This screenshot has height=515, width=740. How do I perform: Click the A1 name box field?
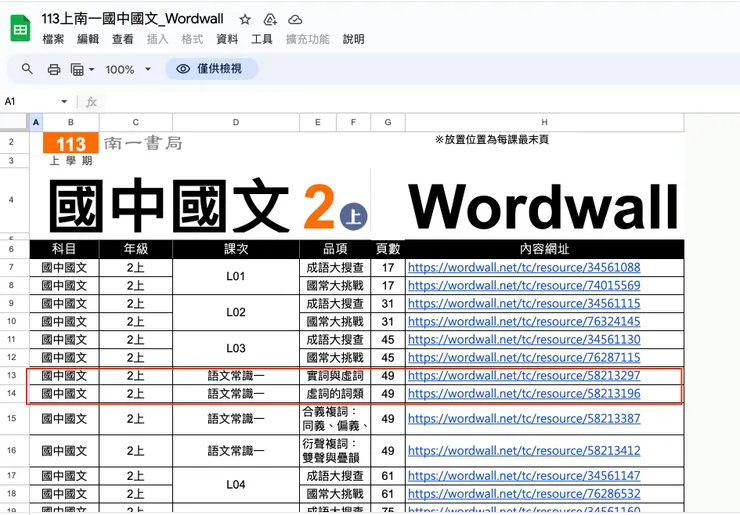[31, 101]
